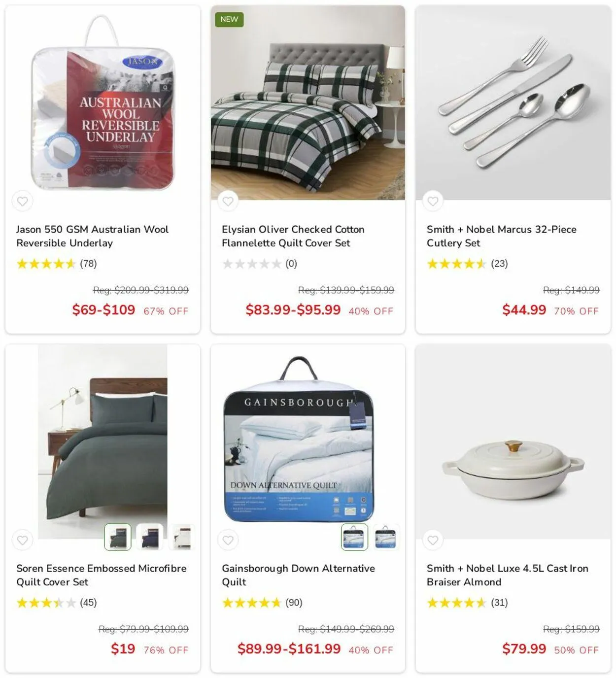616x678 pixels.
Task: Open Smith + Nobel Luxe Braiser title link
Action: tap(508, 575)
